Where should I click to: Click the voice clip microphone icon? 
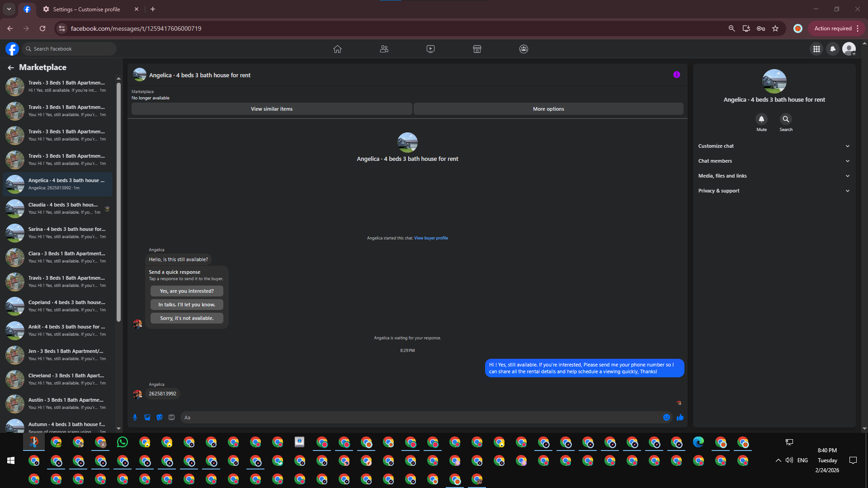(135, 418)
